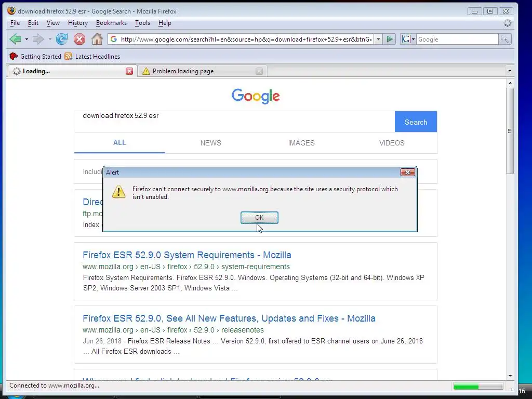Image resolution: width=532 pixels, height=399 pixels.
Task: Open the Tools menu
Action: [x=142, y=23]
